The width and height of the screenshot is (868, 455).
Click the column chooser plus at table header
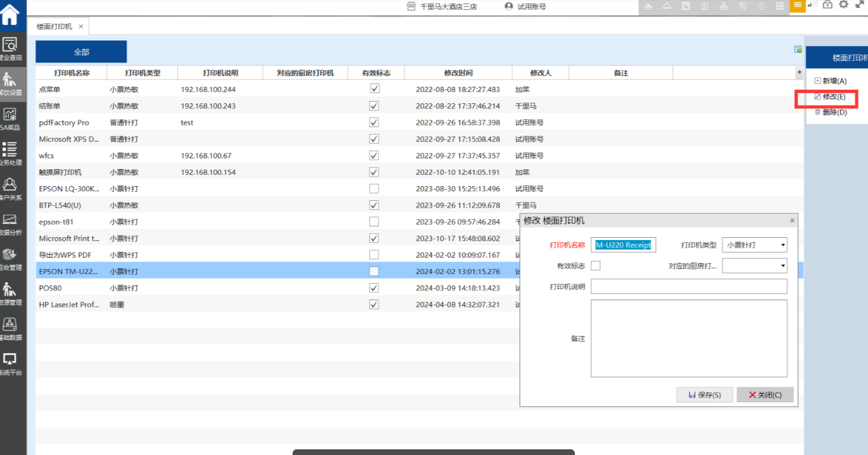pyautogui.click(x=799, y=73)
